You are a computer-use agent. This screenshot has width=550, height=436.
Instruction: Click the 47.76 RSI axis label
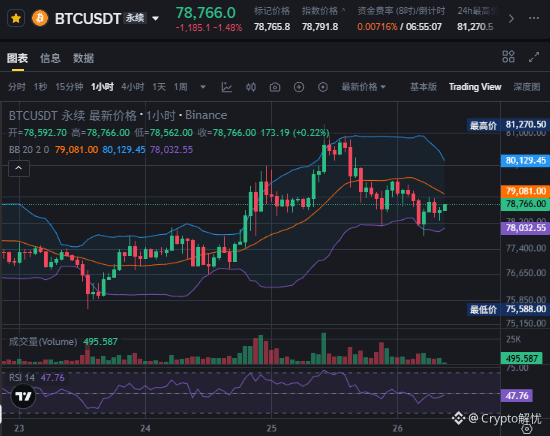(517, 396)
